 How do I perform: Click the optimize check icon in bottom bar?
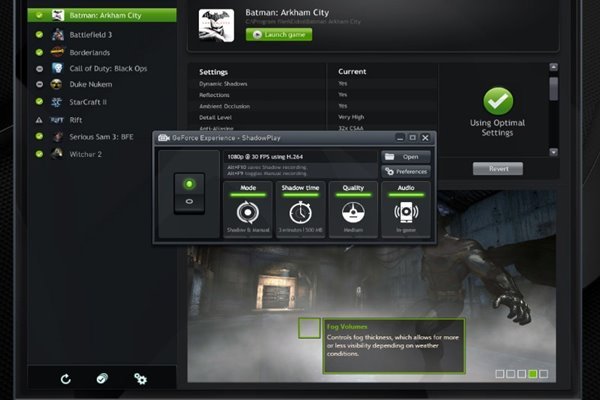pos(102,379)
